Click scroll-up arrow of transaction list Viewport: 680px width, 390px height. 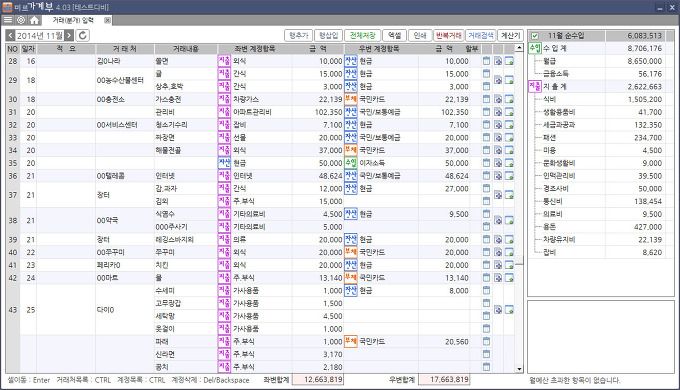pyautogui.click(x=519, y=47)
